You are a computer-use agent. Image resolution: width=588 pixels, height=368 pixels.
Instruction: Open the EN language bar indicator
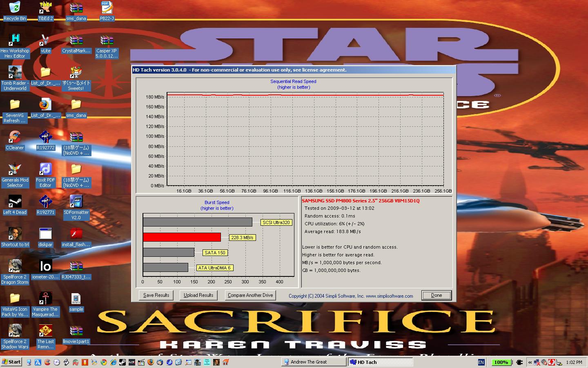(x=481, y=362)
